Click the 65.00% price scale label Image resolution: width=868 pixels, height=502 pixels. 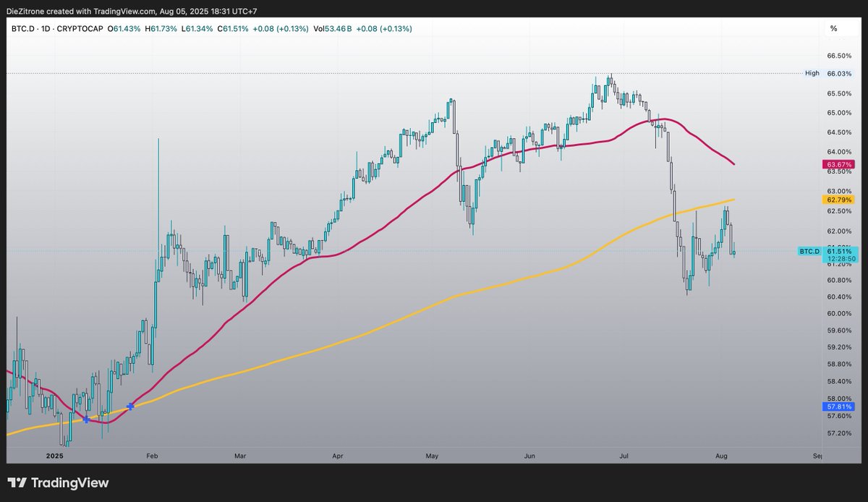click(x=839, y=113)
